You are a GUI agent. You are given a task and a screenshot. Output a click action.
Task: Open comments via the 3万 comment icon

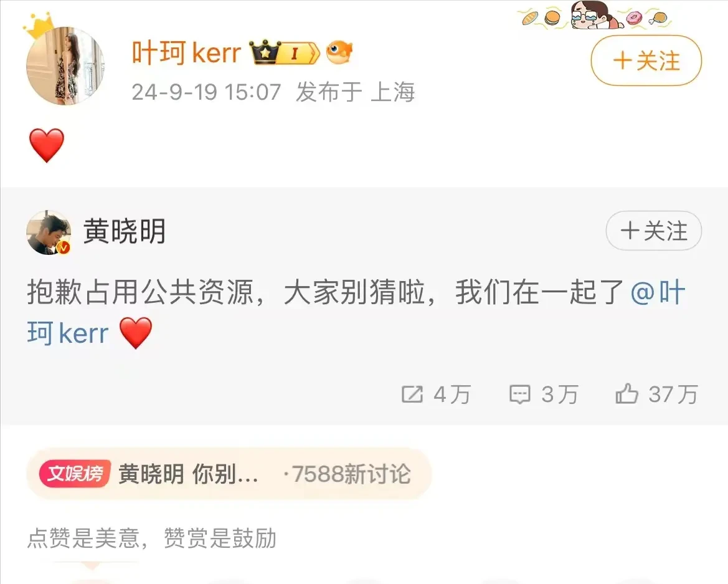543,395
